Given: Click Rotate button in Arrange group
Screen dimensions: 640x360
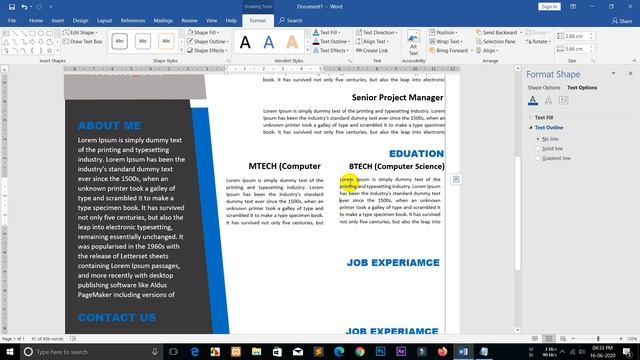Looking at the screenshot, I should pyautogui.click(x=538, y=42).
